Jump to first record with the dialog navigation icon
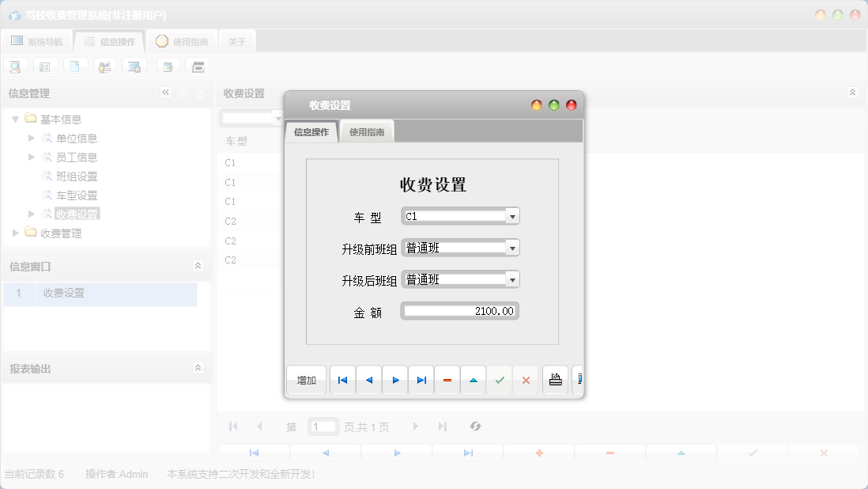 click(342, 380)
